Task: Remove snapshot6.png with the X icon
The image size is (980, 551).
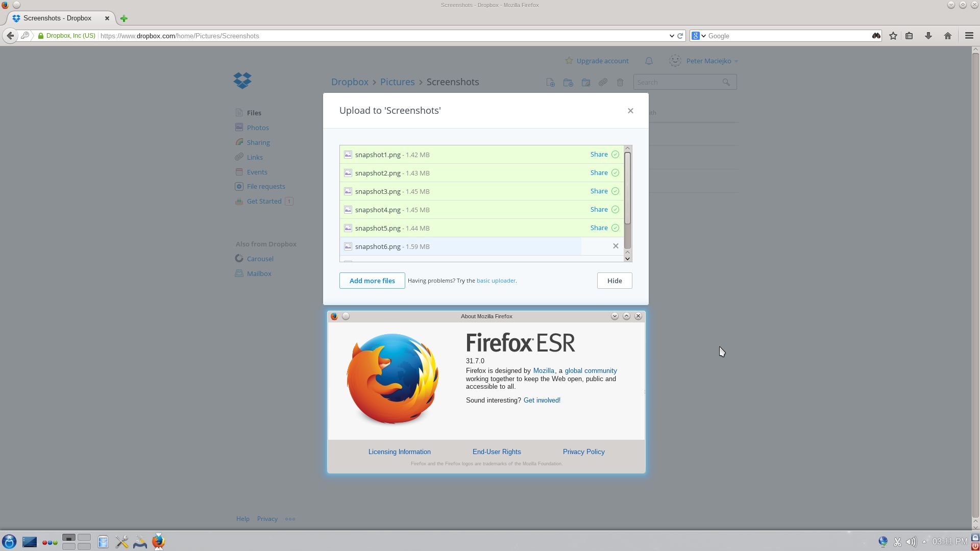Action: pyautogui.click(x=616, y=246)
